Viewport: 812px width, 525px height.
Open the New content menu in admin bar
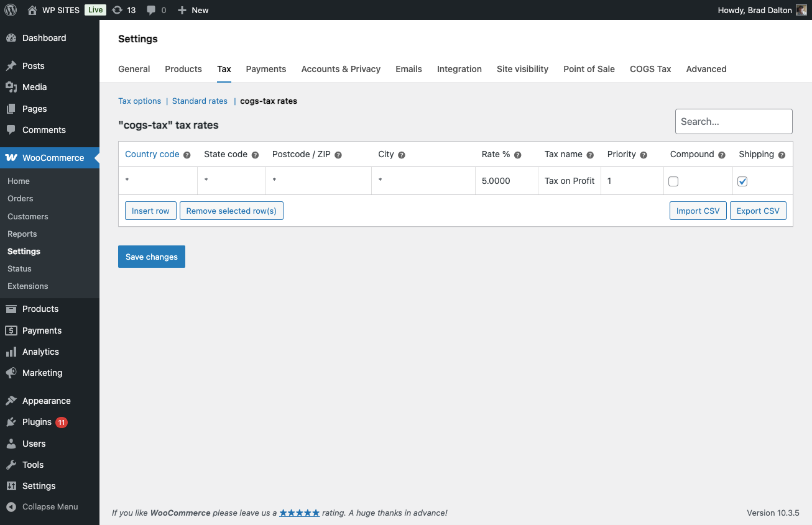pyautogui.click(x=193, y=10)
